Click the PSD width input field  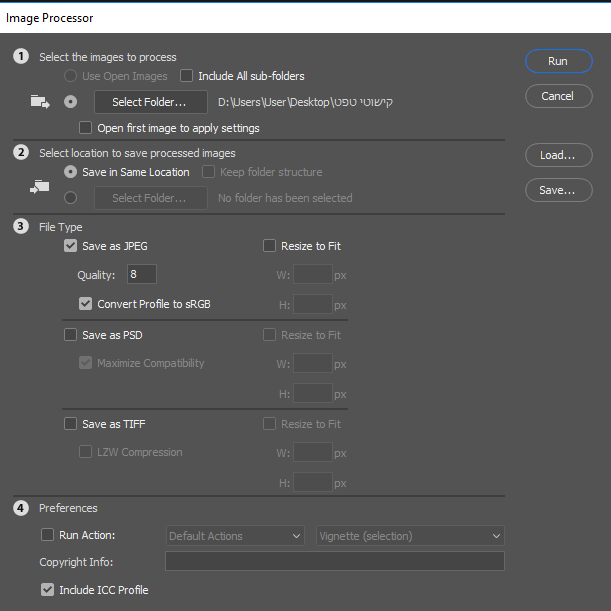point(313,363)
